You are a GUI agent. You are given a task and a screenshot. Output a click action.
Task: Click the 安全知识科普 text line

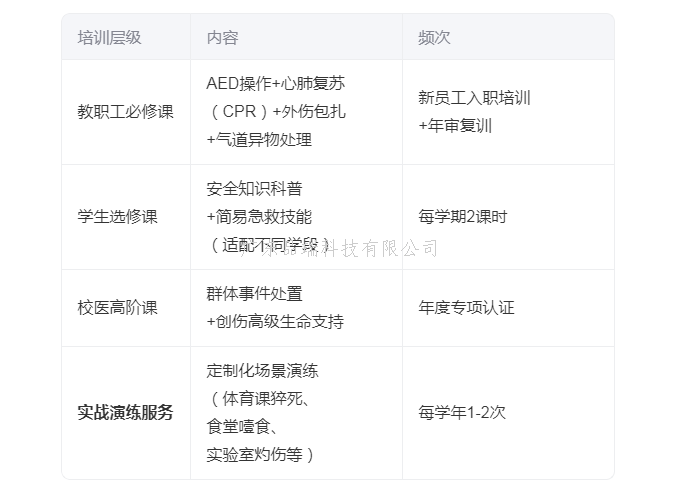(254, 189)
